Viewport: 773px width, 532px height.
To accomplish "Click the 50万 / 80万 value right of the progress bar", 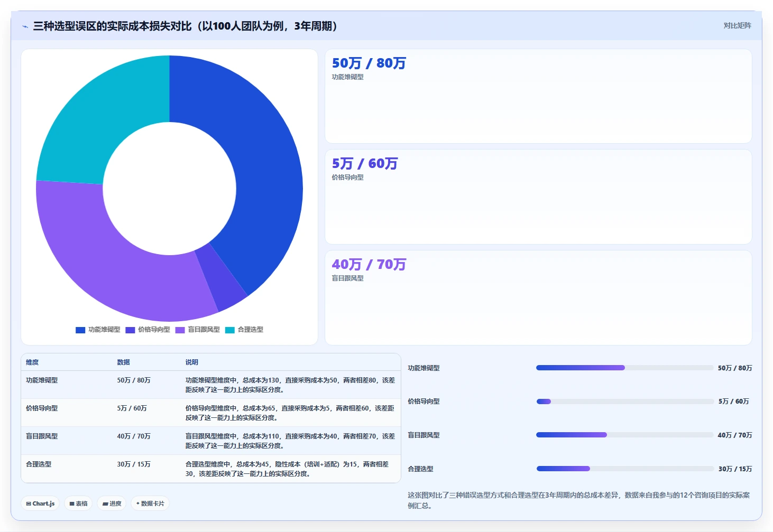I will coord(735,368).
